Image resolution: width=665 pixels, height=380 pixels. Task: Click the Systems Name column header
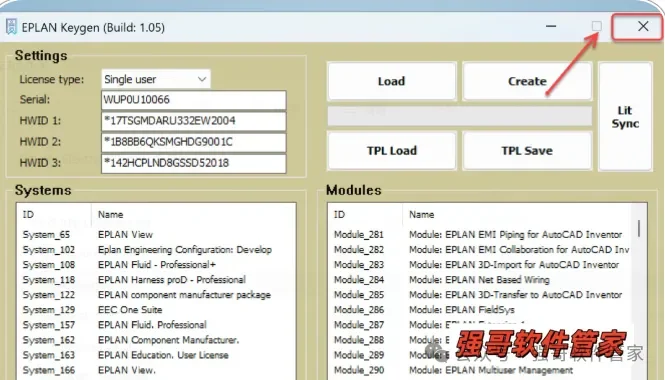click(x=193, y=215)
